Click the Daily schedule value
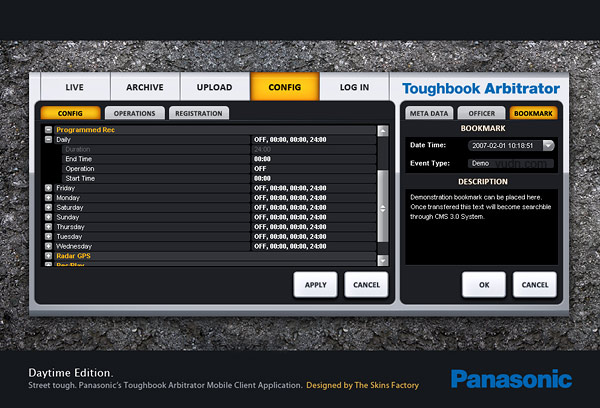This screenshot has width=600, height=408. tap(290, 140)
